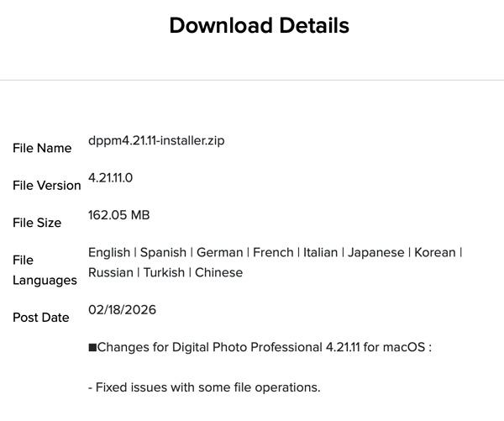Click the File Languages label
Screen dimensions: 504x421
click(45, 270)
